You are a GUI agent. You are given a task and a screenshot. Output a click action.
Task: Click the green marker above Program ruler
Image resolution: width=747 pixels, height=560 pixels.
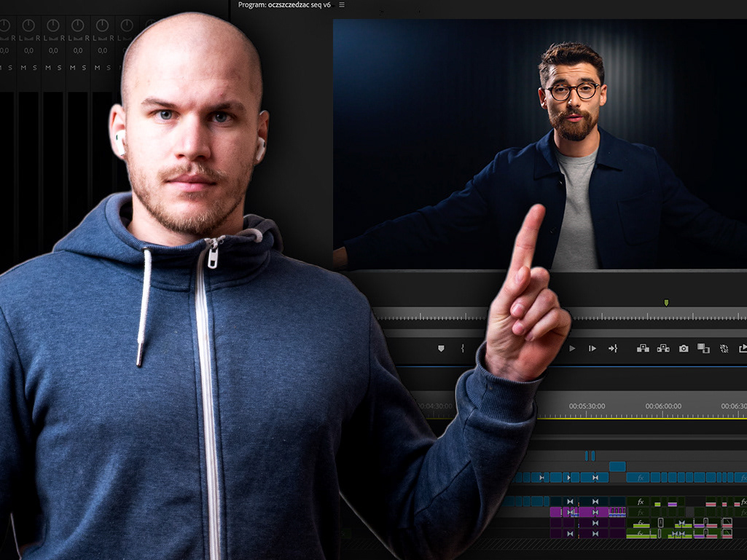coord(666,303)
